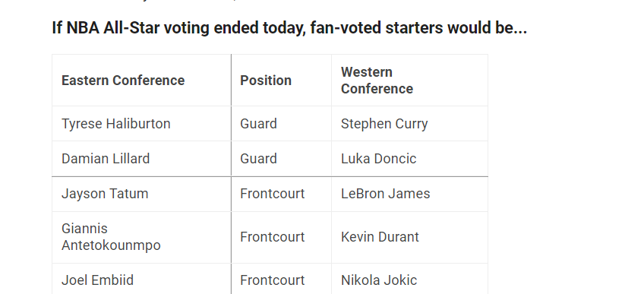
Task: Click the Guard cell beside Tyrese Haliburton
Action: point(281,124)
